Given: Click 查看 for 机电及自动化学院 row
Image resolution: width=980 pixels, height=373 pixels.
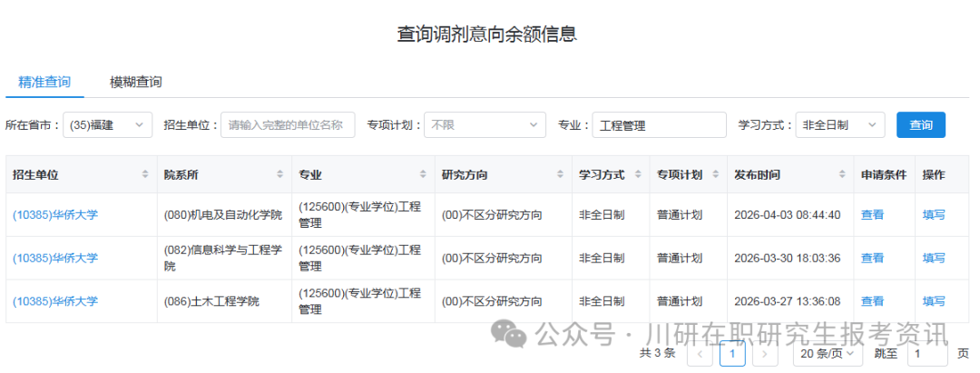Looking at the screenshot, I should 873,215.
